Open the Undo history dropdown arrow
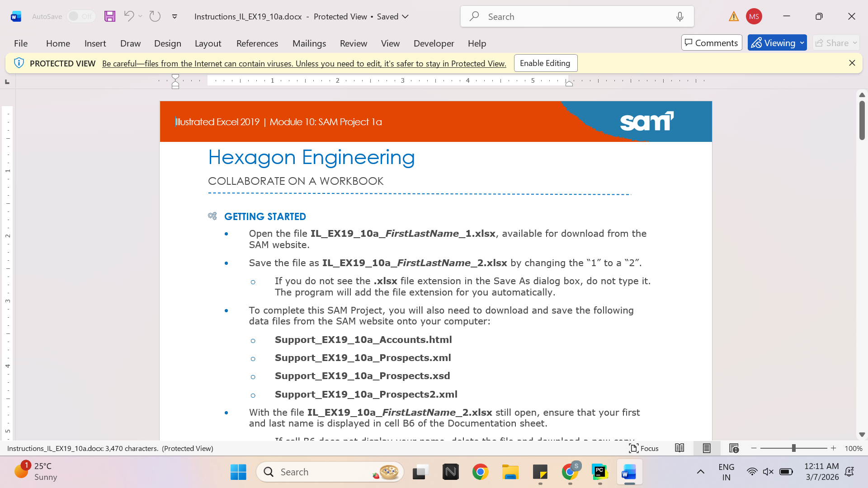 pos(140,16)
